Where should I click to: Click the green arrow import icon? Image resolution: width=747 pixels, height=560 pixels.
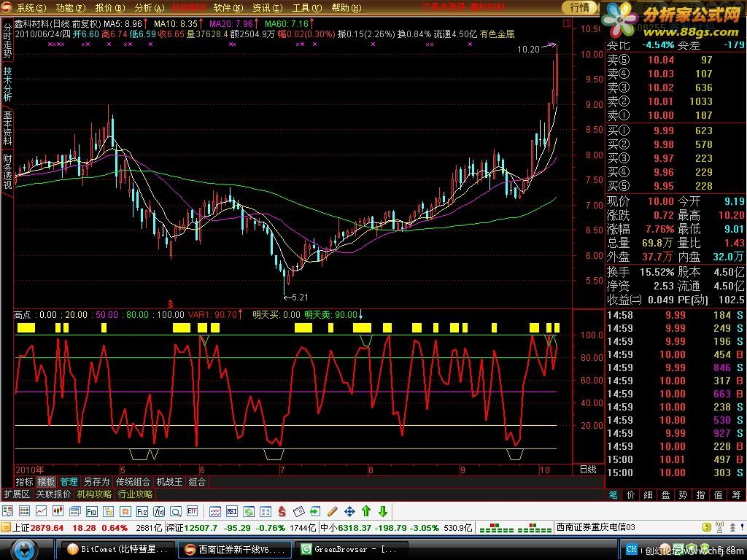[x=315, y=511]
